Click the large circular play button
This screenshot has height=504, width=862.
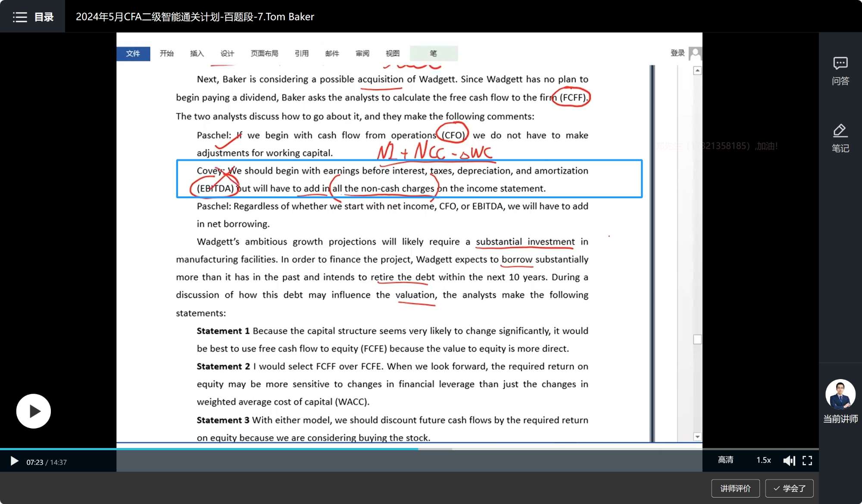[34, 411]
